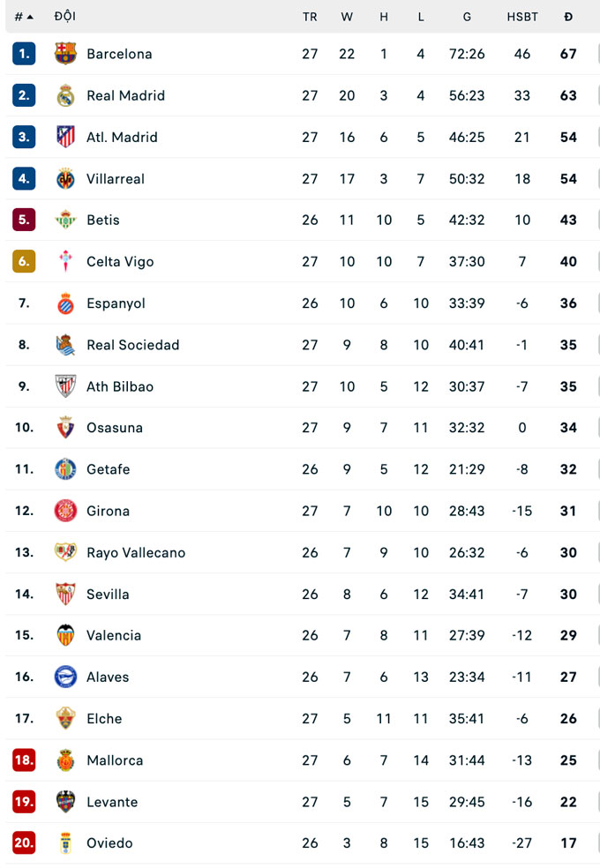Click the Atl. Madrid crest icon

tap(65, 137)
